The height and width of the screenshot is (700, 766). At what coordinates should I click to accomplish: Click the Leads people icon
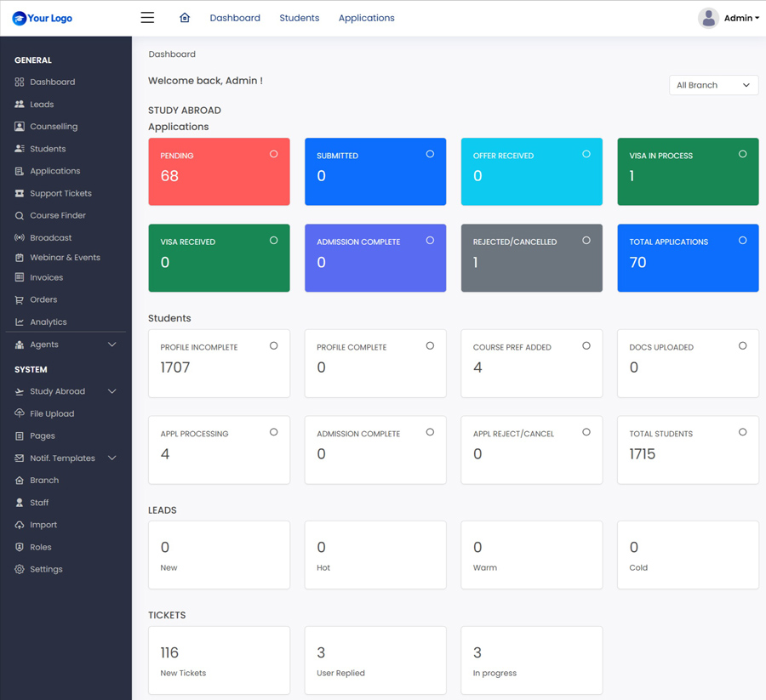click(19, 104)
